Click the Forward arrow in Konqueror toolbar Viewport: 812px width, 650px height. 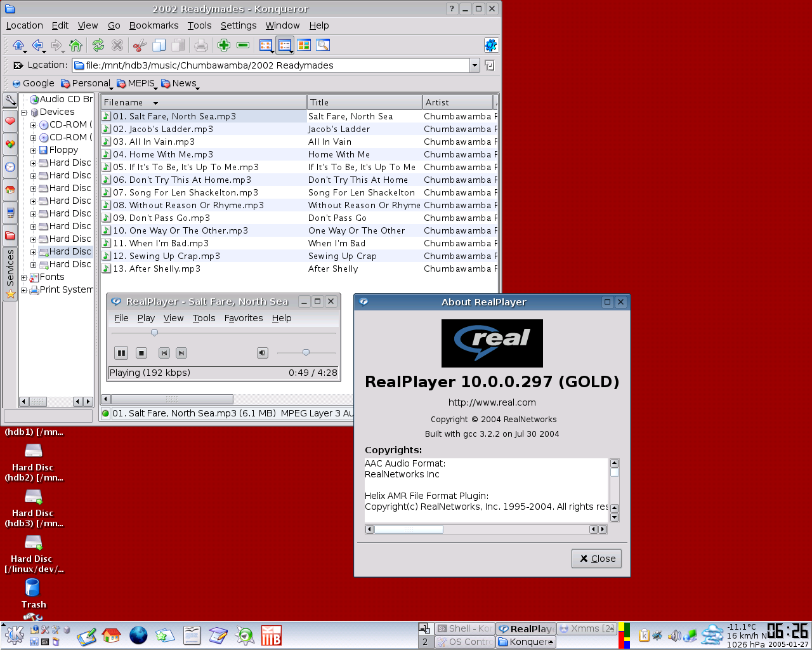point(56,45)
